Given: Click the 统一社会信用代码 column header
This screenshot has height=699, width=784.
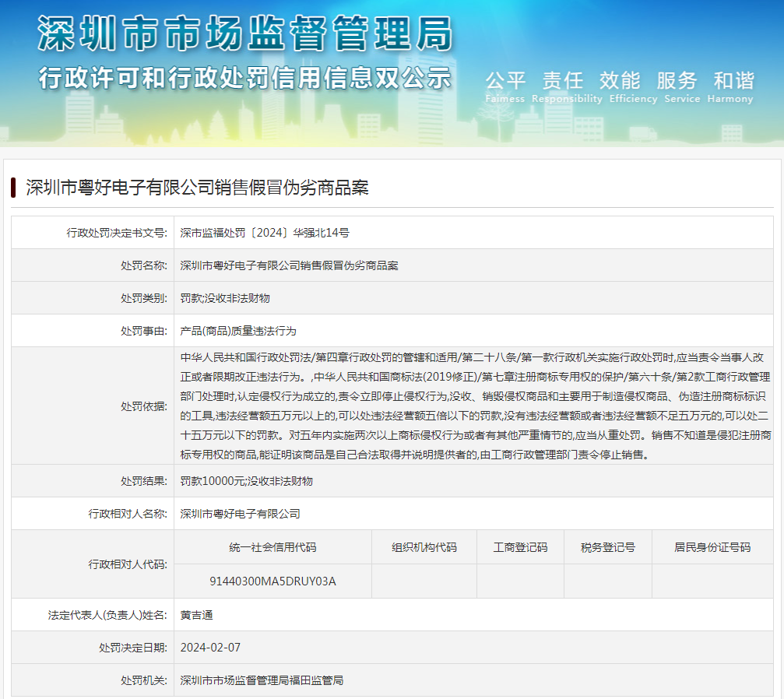Looking at the screenshot, I should click(272, 547).
